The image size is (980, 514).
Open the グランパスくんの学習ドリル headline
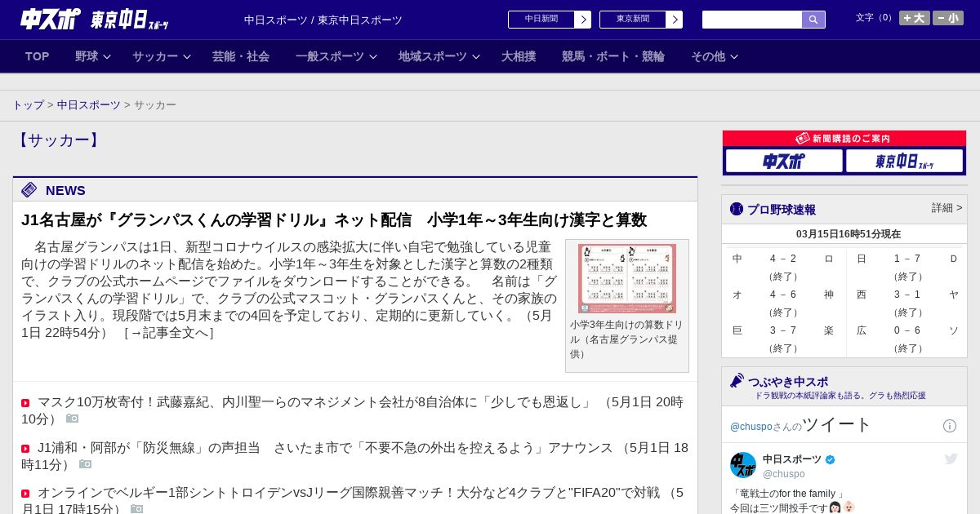[334, 220]
